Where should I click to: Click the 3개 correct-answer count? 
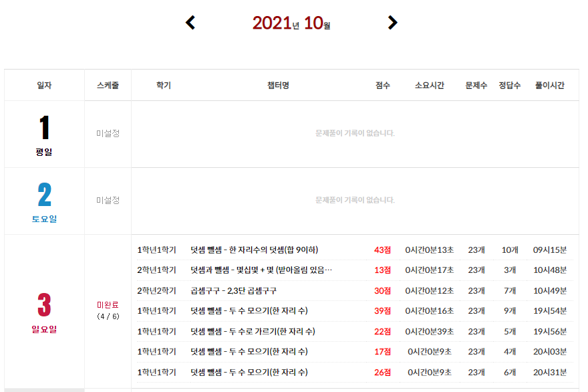[x=510, y=270]
